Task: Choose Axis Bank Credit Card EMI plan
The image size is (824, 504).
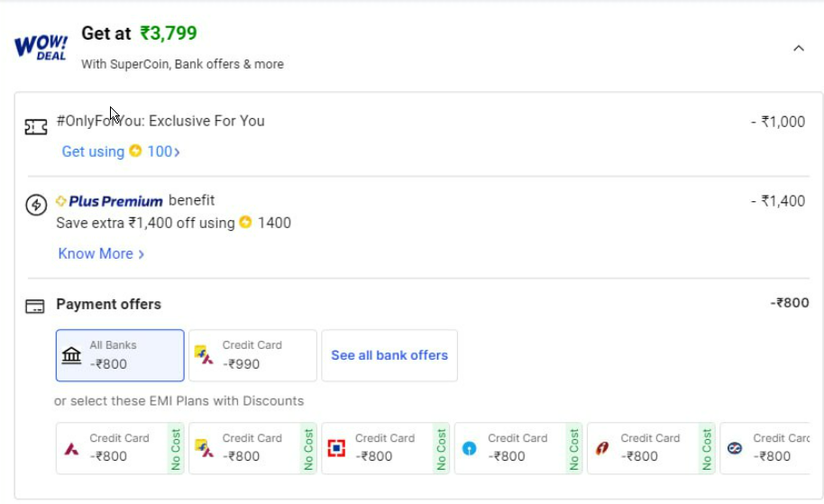Action: pyautogui.click(x=120, y=448)
